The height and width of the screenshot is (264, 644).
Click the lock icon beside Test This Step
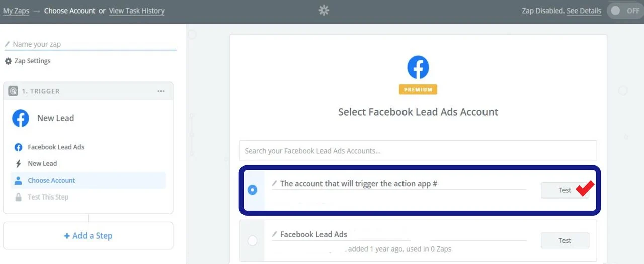[19, 197]
